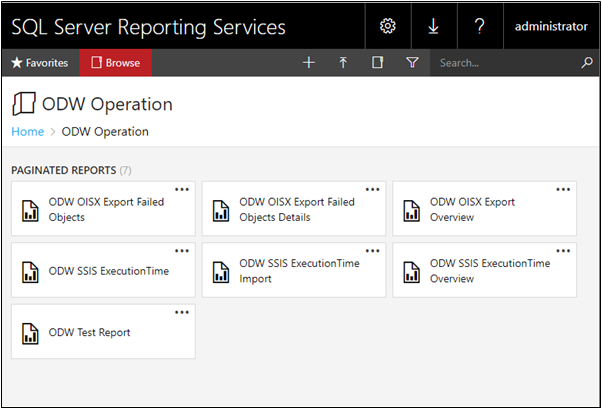This screenshot has width=602, height=409.
Task: Open ellipsis menu for ODW SSIS ExecutionTime Import
Action: [372, 251]
